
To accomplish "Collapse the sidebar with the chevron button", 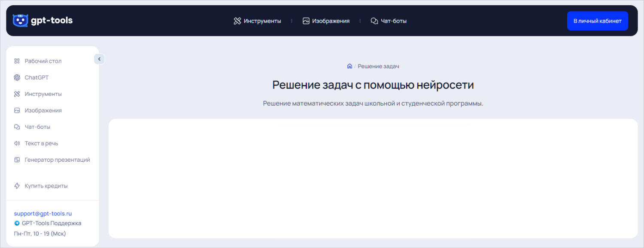I will pos(99,58).
